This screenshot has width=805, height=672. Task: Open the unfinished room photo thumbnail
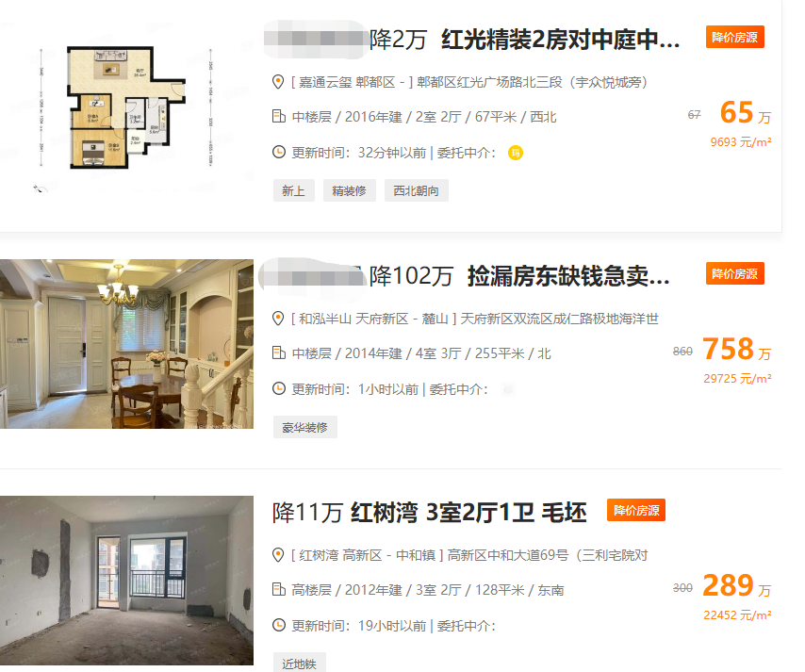click(x=127, y=581)
